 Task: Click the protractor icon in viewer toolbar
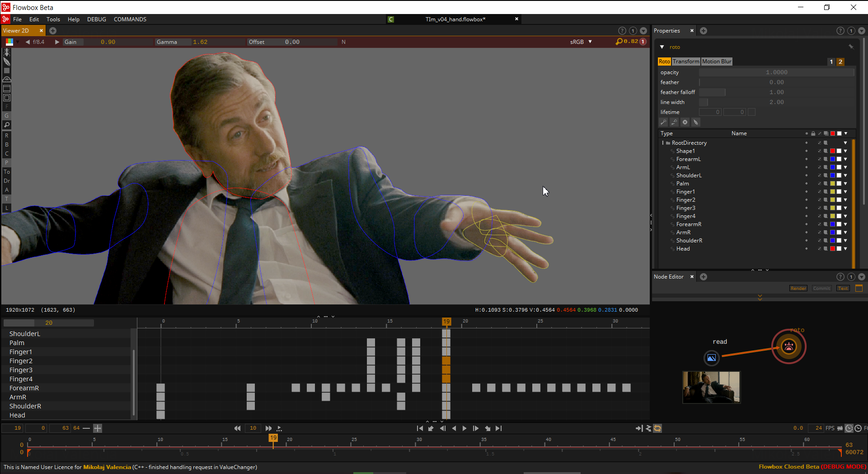7,79
